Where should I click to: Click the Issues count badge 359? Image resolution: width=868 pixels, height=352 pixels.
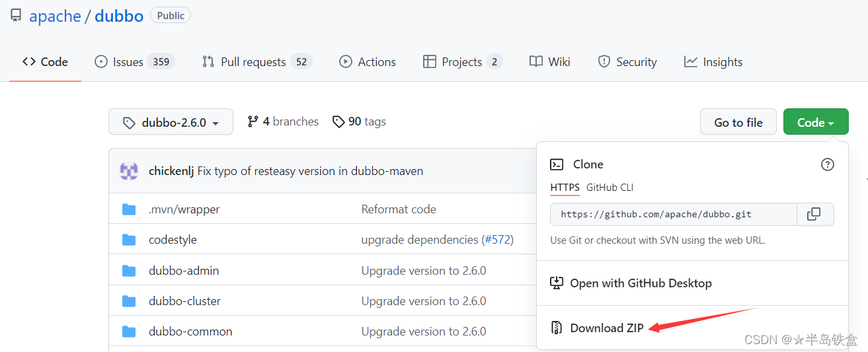(161, 62)
